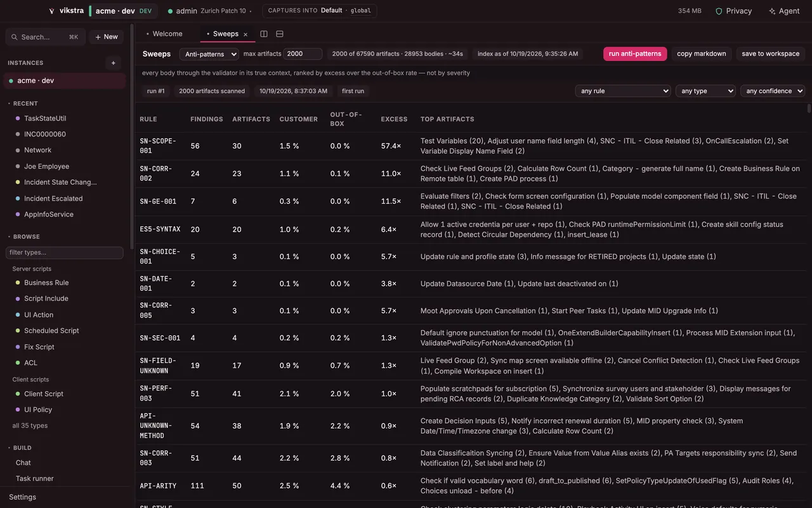Viewport: 812px width, 508px height.
Task: Open the Agent sparkle panel
Action: [x=784, y=11]
